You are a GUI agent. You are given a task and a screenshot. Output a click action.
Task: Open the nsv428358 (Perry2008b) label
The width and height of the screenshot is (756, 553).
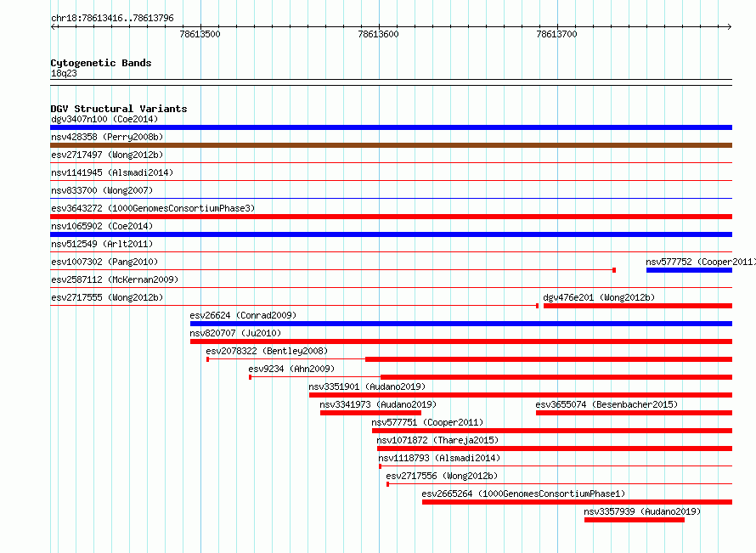[x=107, y=137]
